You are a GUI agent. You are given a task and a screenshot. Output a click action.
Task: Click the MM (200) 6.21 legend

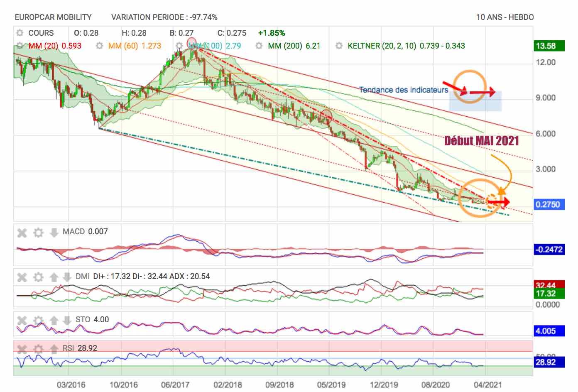[x=294, y=46]
